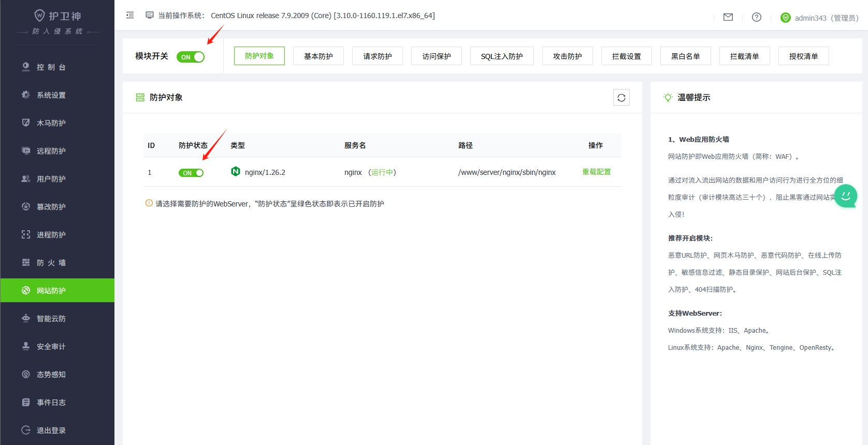The image size is (868, 445).
Task: Click the admin343 user avatar icon
Action: (x=786, y=18)
